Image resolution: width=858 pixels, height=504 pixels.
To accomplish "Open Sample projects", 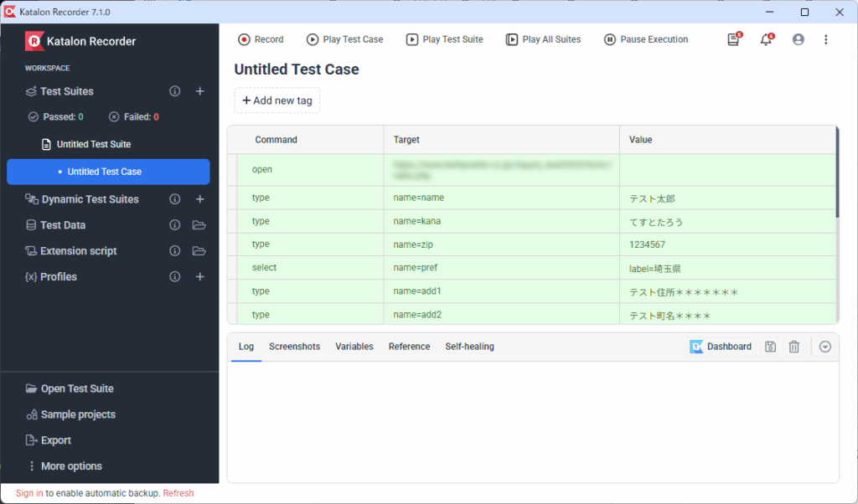I will (x=70, y=414).
